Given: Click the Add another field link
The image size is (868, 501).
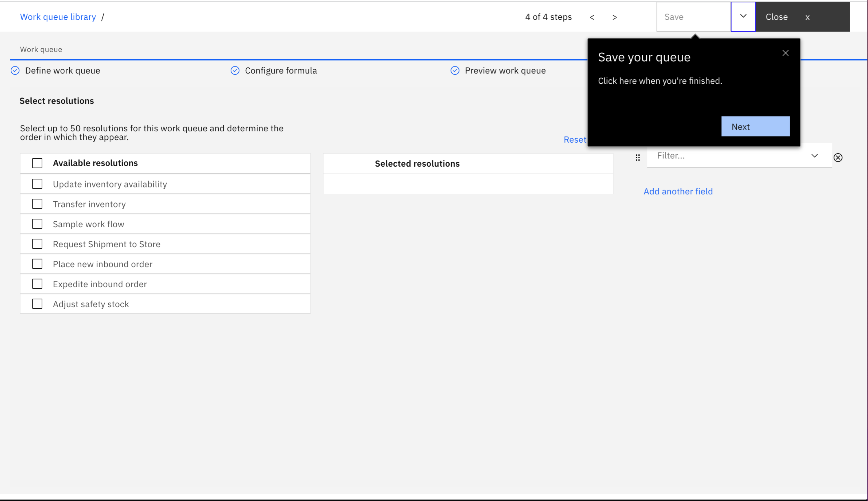Looking at the screenshot, I should [x=678, y=191].
